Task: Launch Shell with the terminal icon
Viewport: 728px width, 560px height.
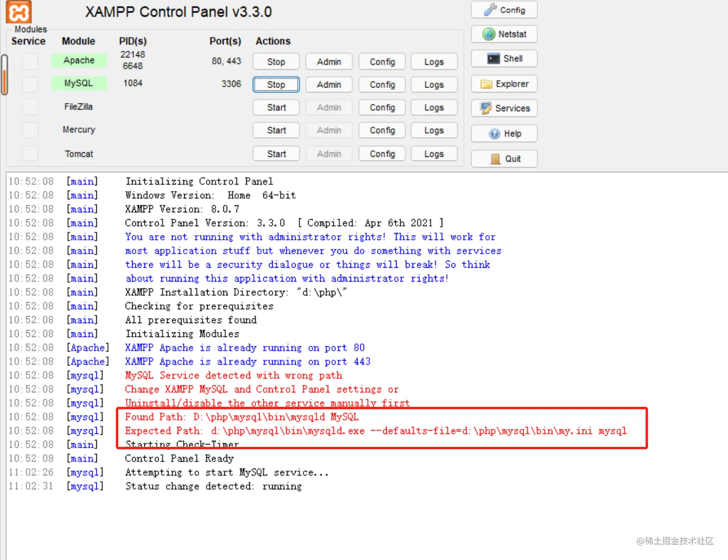Action: coord(504,59)
